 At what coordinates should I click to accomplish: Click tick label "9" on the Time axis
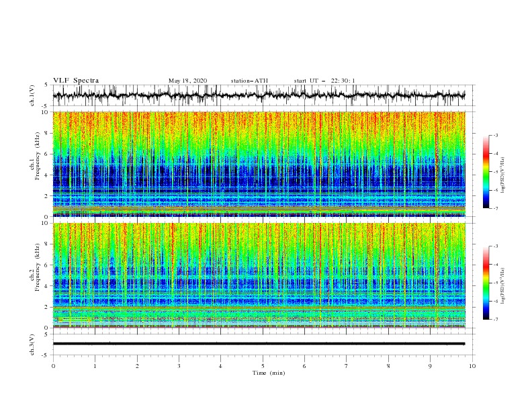(x=430, y=366)
